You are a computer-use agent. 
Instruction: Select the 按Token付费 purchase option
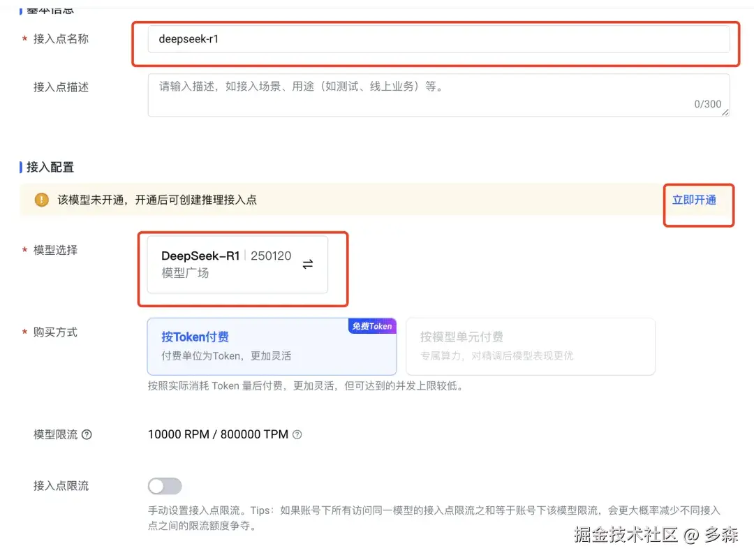click(272, 346)
